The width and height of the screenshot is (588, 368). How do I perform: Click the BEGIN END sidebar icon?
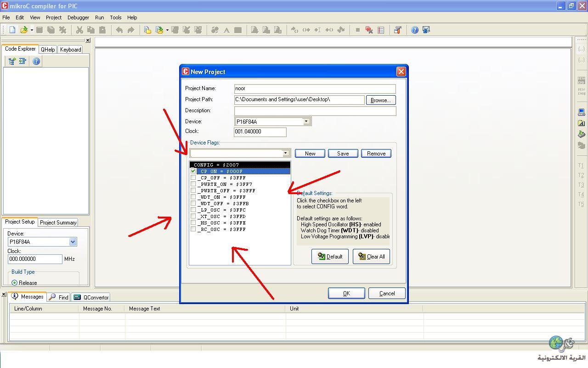581,80
